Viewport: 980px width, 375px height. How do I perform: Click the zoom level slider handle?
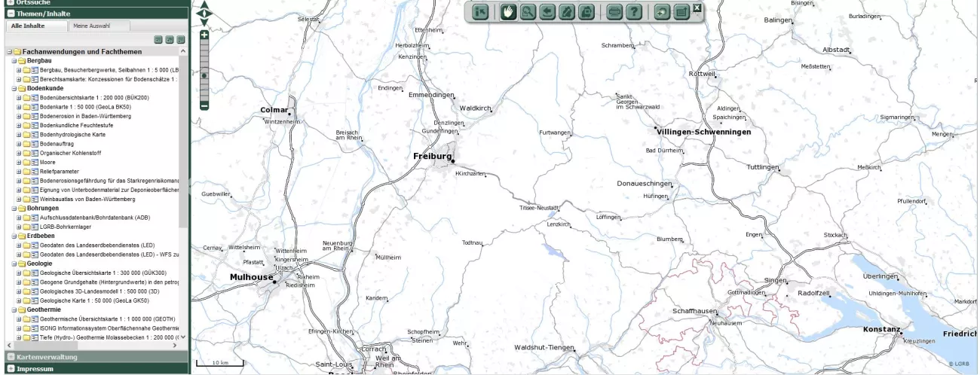click(x=204, y=75)
